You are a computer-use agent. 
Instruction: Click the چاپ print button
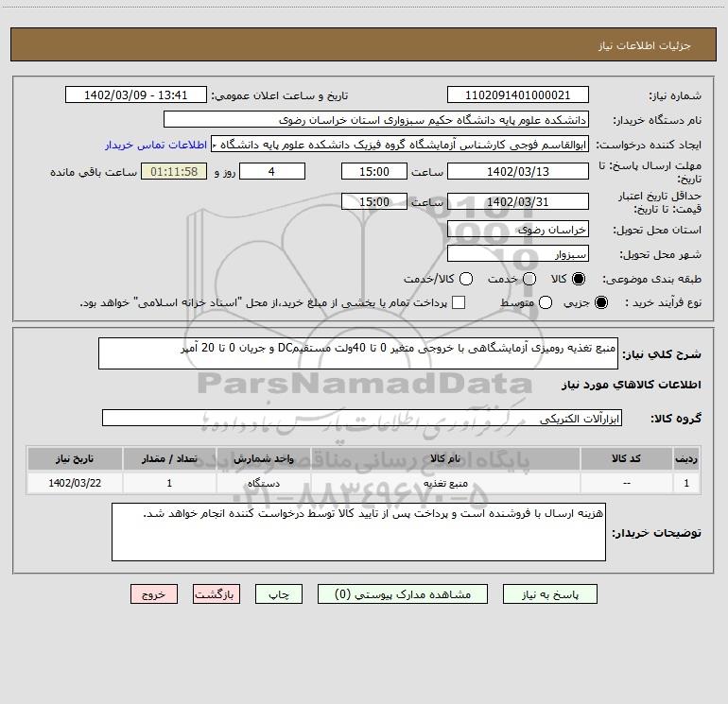[279, 594]
